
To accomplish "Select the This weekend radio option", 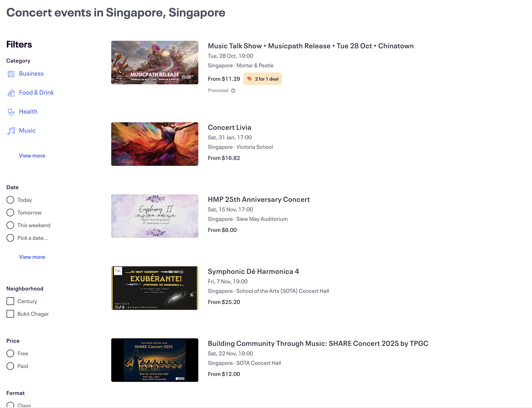I will tap(10, 225).
